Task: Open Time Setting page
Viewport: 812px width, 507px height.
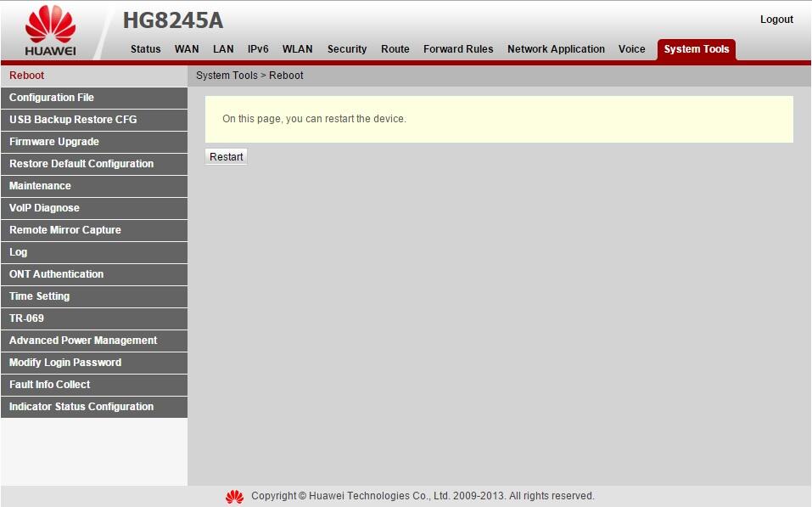Action: click(x=93, y=296)
